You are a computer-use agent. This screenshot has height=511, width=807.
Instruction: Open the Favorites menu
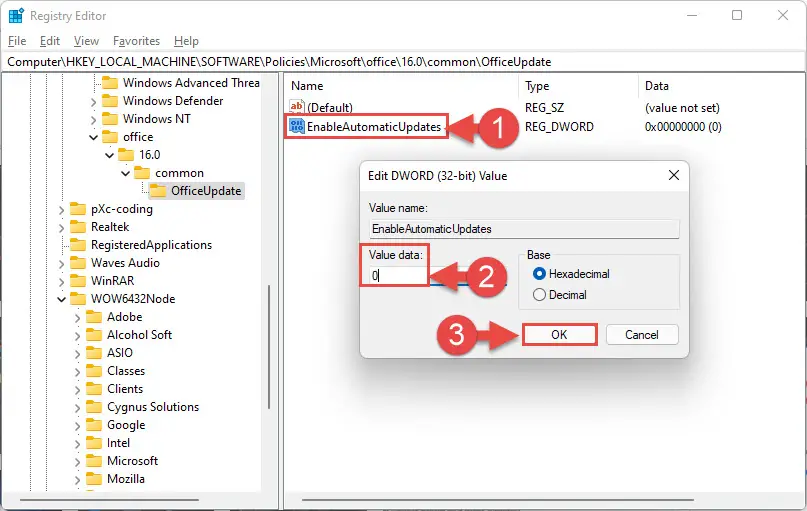[x=136, y=41]
